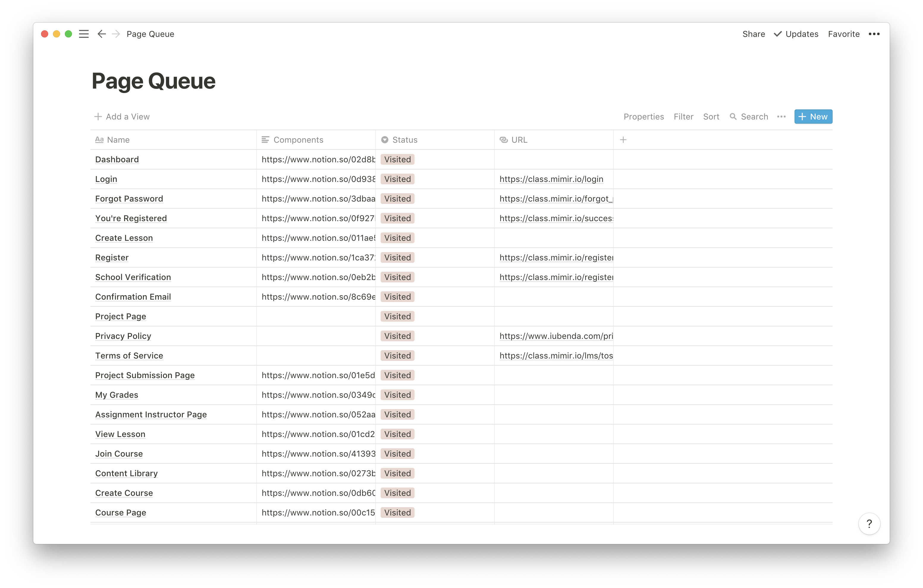Screen dimensions: 923x588
Task: Click the blue New button
Action: [813, 117]
